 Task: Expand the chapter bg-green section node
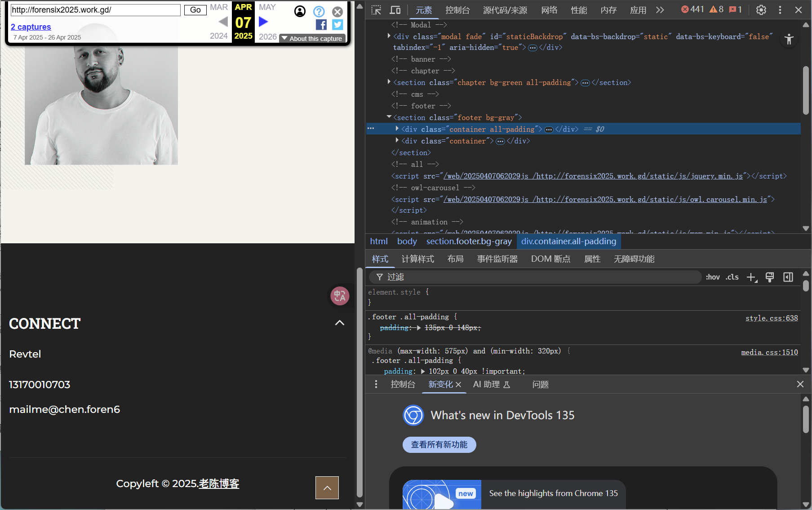coord(389,82)
